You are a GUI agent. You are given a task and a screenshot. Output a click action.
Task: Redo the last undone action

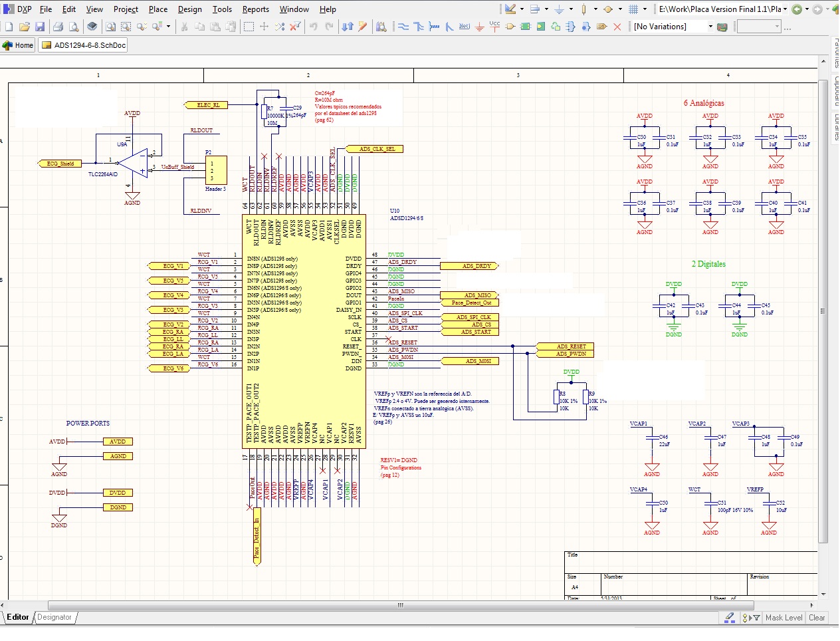click(329, 27)
